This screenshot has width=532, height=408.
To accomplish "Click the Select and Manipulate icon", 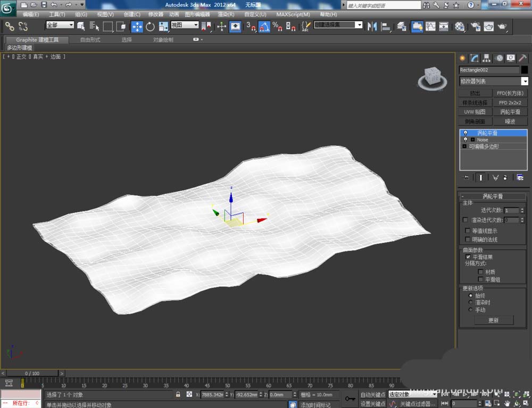I will pyautogui.click(x=221, y=26).
